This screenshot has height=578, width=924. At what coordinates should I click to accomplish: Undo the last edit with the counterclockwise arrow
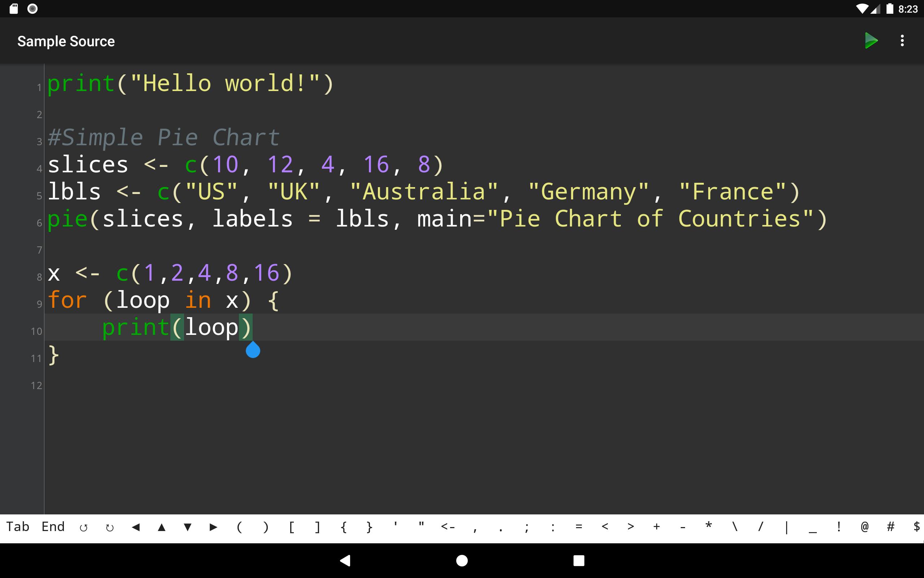point(84,527)
